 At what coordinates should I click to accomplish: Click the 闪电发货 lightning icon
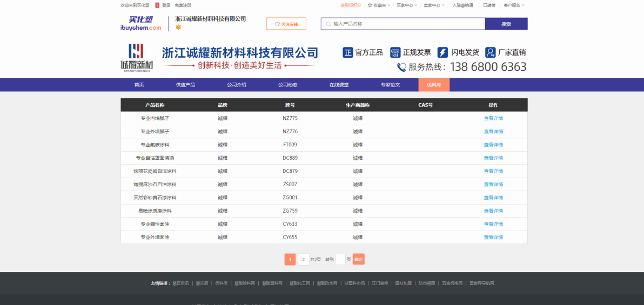click(x=443, y=52)
